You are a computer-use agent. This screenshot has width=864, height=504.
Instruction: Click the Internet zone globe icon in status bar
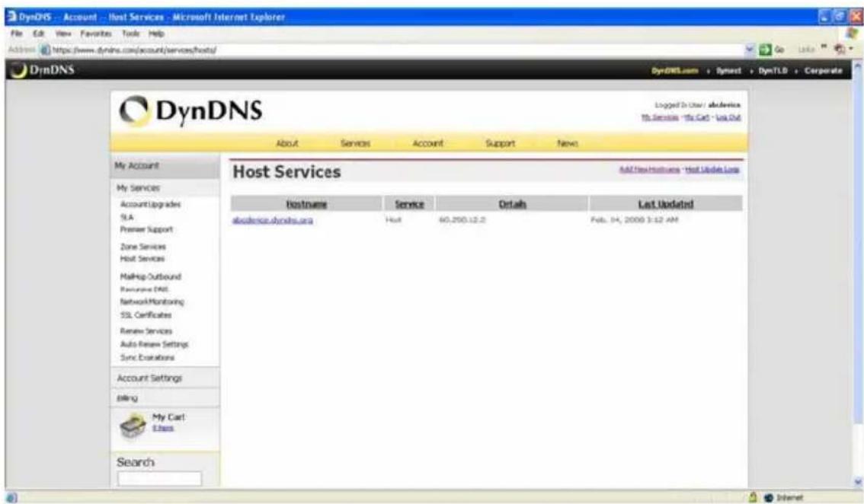(x=770, y=497)
